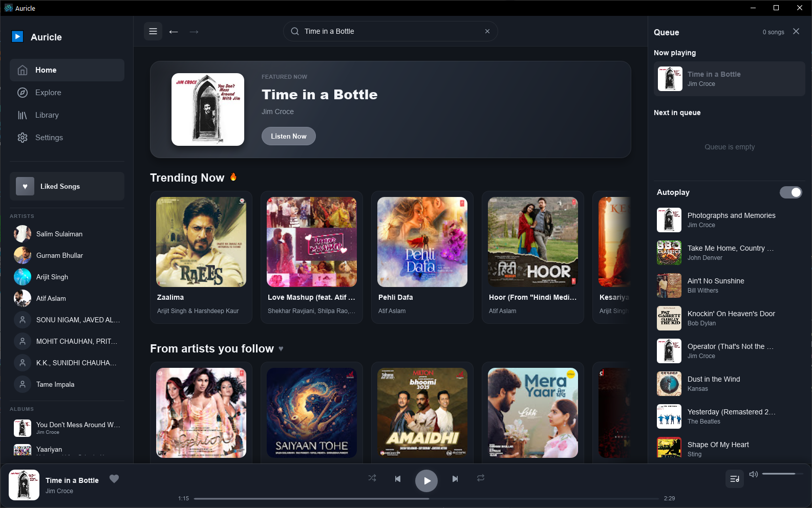Viewport: 812px width, 508px height.
Task: Open Liked Songs playlist
Action: (x=67, y=186)
